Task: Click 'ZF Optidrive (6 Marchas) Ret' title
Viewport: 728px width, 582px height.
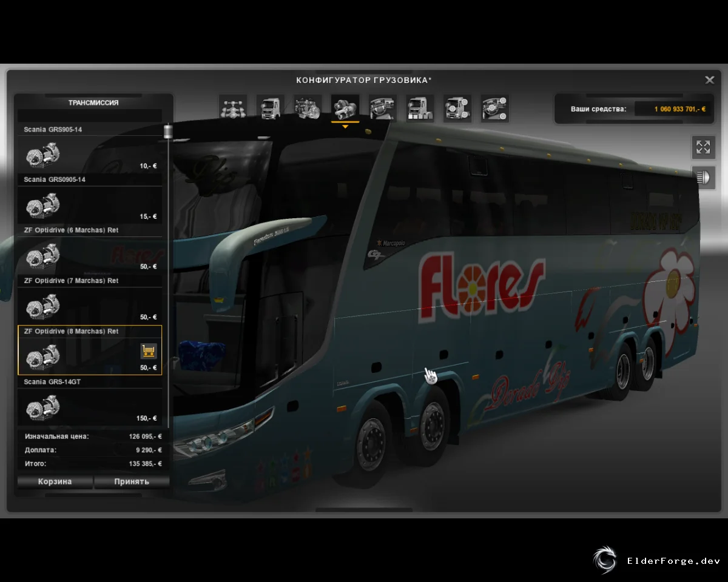Action: point(71,230)
